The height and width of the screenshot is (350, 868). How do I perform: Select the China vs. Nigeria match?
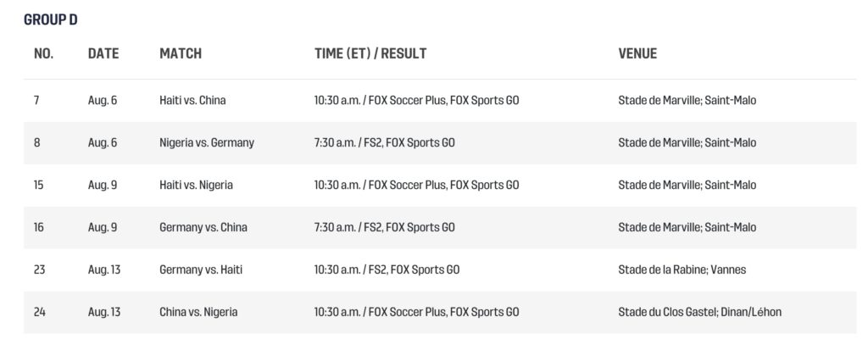pos(198,312)
